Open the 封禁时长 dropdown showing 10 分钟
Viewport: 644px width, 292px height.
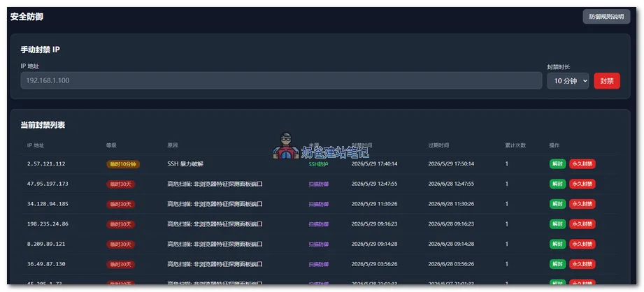[568, 81]
